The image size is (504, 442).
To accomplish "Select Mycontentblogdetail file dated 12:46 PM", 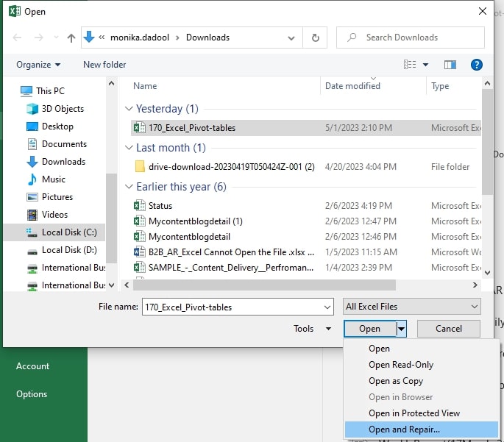I will point(305,237).
